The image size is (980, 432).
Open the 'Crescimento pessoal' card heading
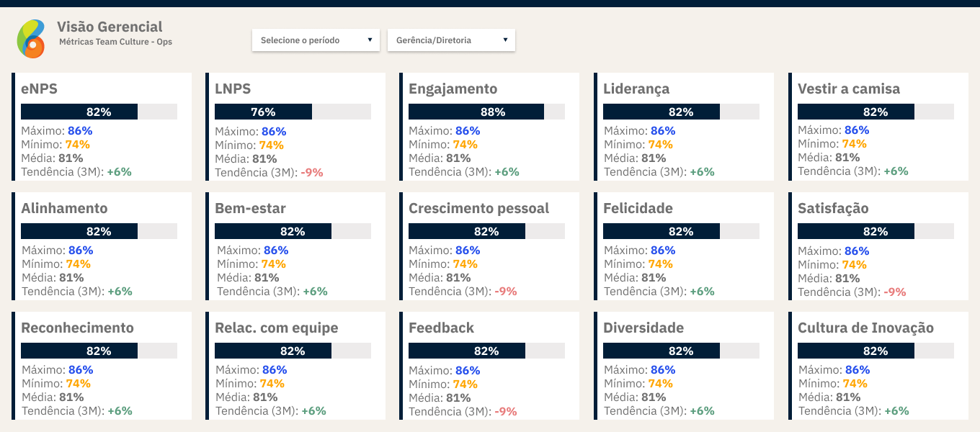click(x=478, y=208)
